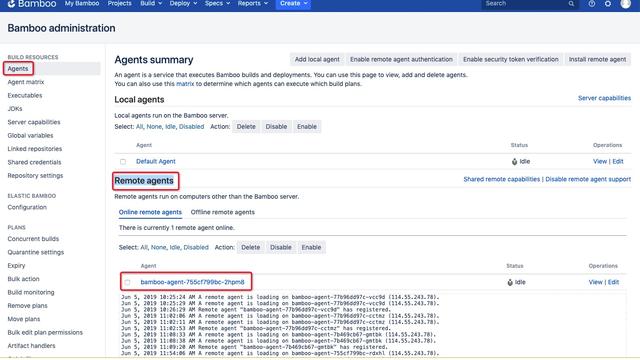Open Bulk action in sidebar
640x360 pixels.
pyautogui.click(x=23, y=279)
